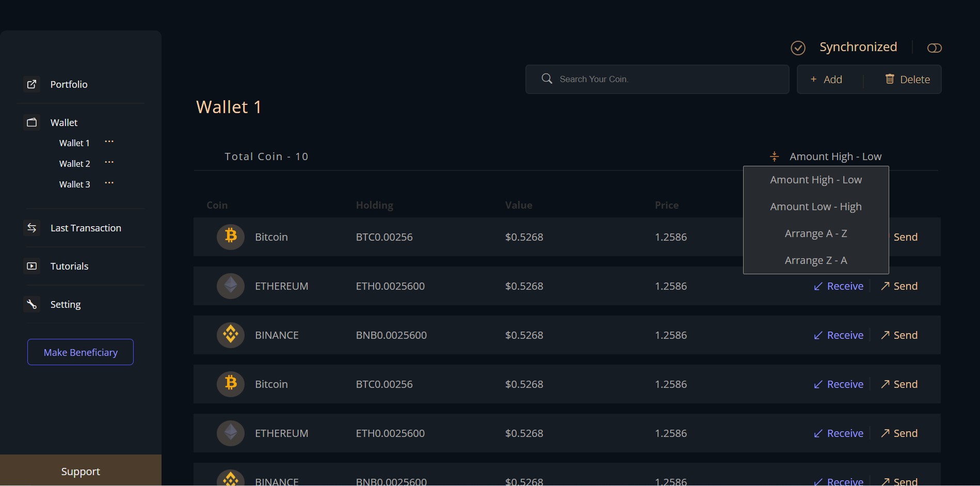
Task: Click Receive on the first ETHEREUM row
Action: tap(839, 286)
